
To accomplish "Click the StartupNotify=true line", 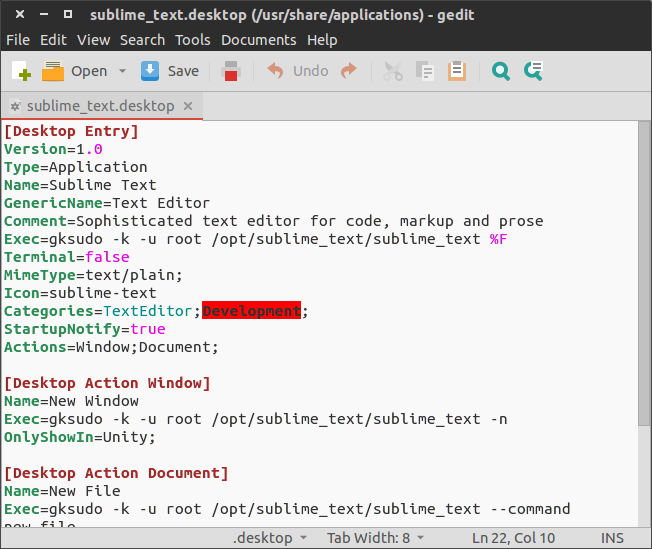I will click(x=85, y=329).
